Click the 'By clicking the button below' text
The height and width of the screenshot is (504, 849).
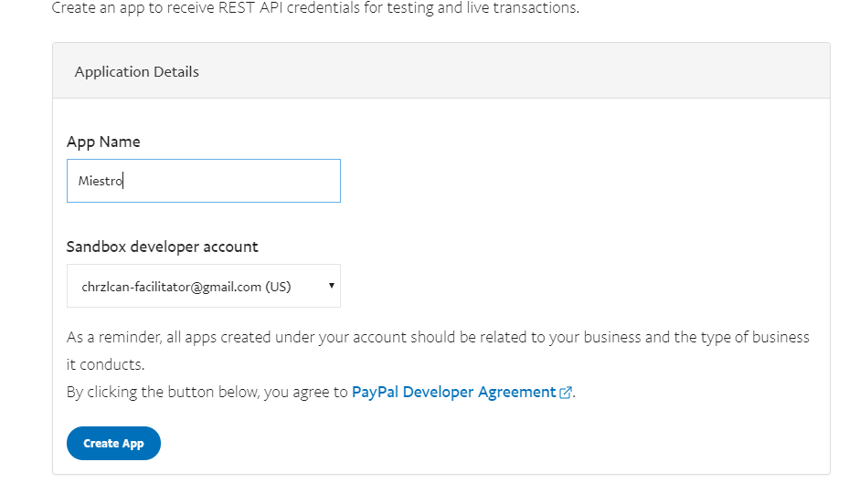pos(207,392)
